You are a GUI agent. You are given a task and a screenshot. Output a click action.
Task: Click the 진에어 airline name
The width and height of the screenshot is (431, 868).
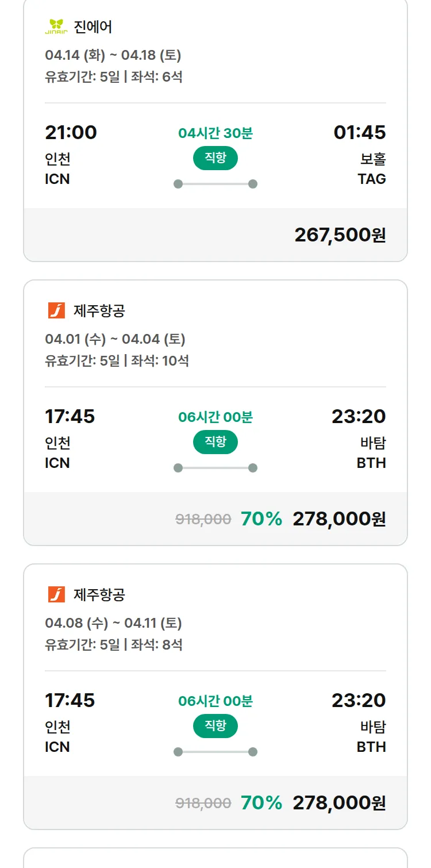click(x=93, y=26)
